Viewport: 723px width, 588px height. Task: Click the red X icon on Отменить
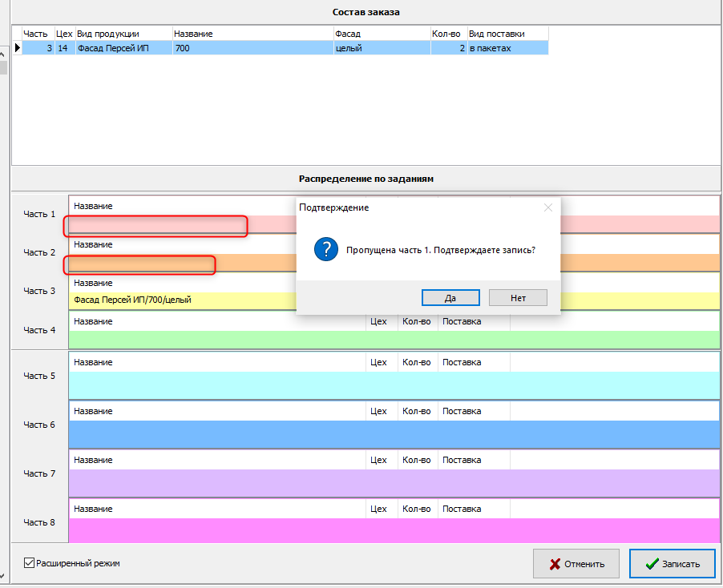pos(555,564)
